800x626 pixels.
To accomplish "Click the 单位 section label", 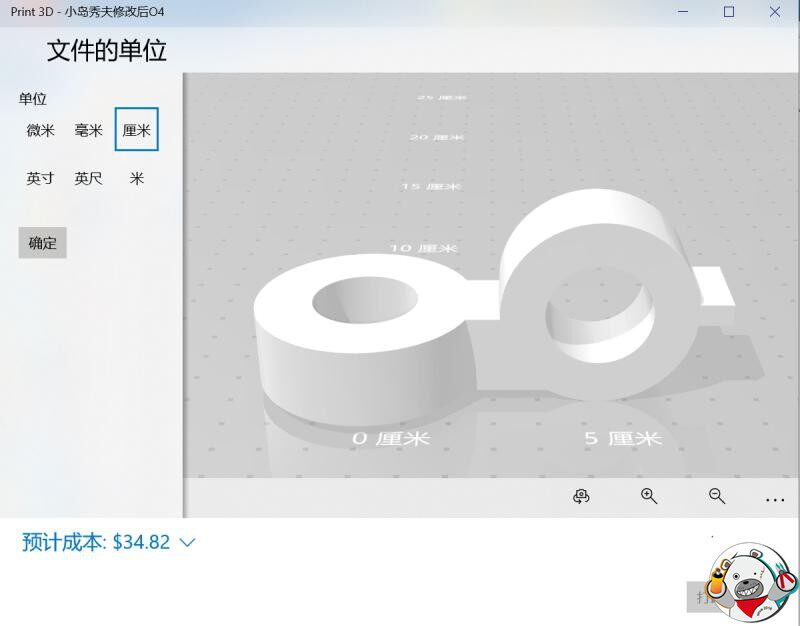I will [x=33, y=98].
